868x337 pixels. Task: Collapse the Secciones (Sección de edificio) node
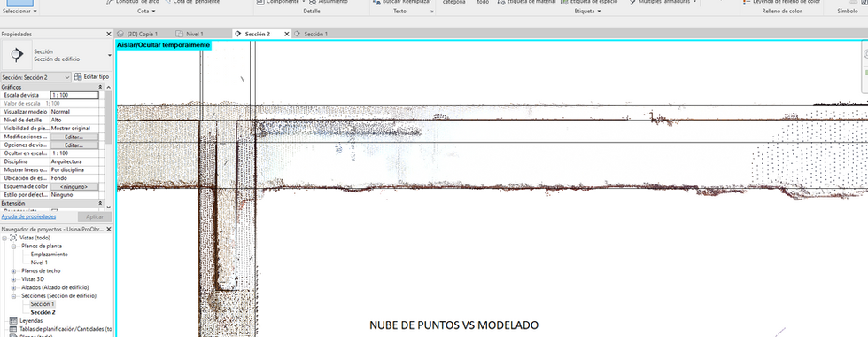(x=14, y=296)
